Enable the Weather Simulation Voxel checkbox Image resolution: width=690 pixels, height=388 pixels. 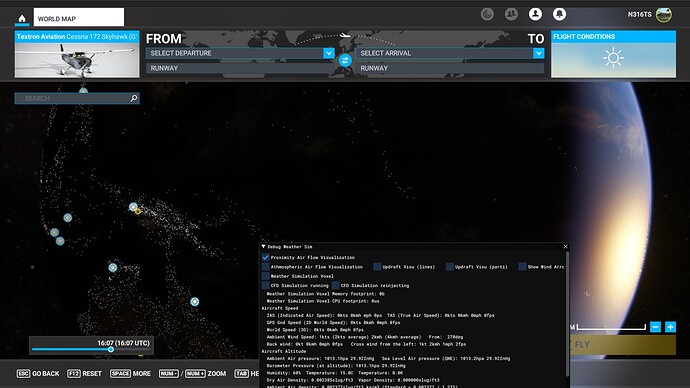point(265,276)
